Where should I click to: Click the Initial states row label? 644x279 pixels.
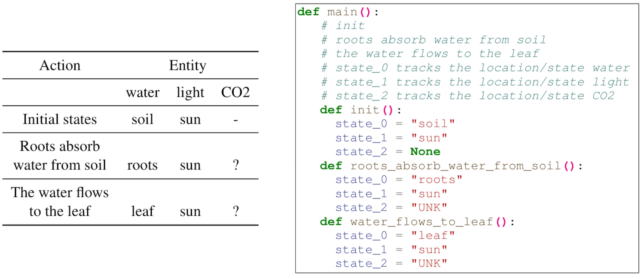click(x=60, y=119)
